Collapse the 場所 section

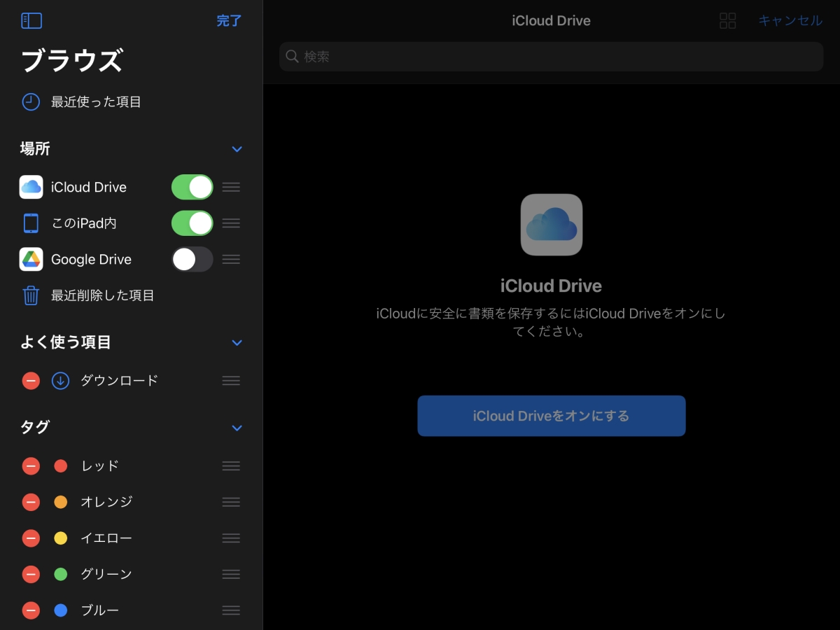click(x=237, y=149)
